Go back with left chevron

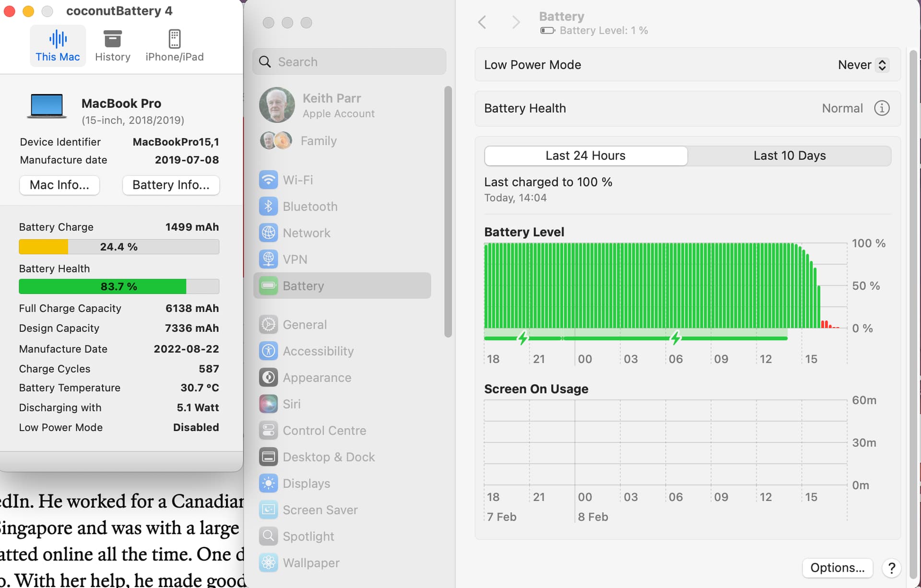pos(483,22)
